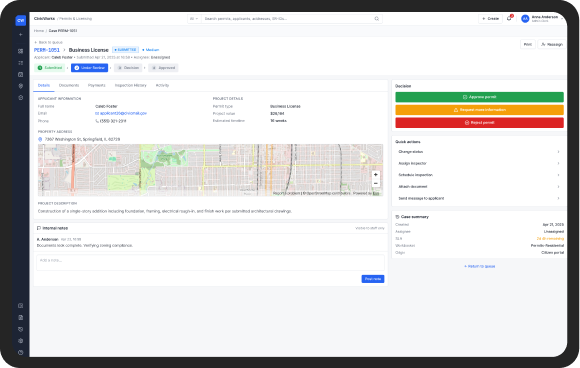Switch to the Activity tab

[162, 85]
